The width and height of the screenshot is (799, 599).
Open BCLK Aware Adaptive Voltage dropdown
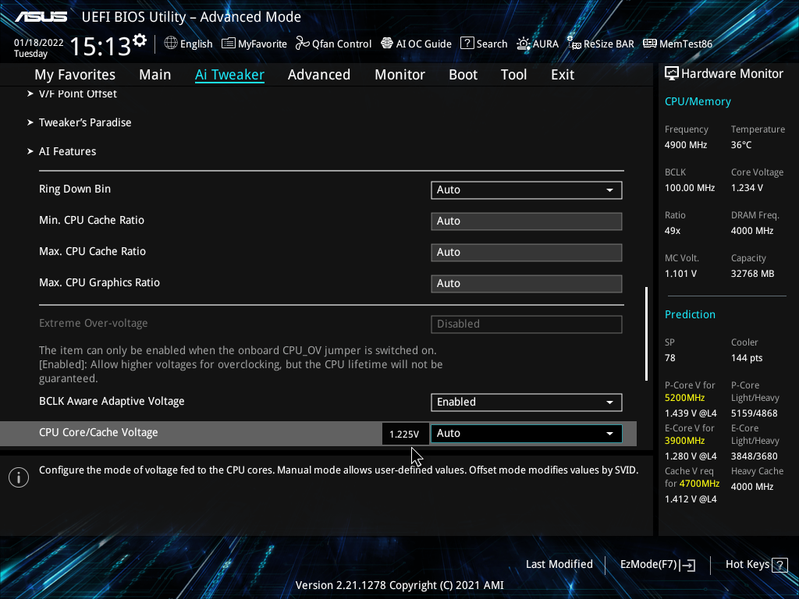(x=526, y=402)
